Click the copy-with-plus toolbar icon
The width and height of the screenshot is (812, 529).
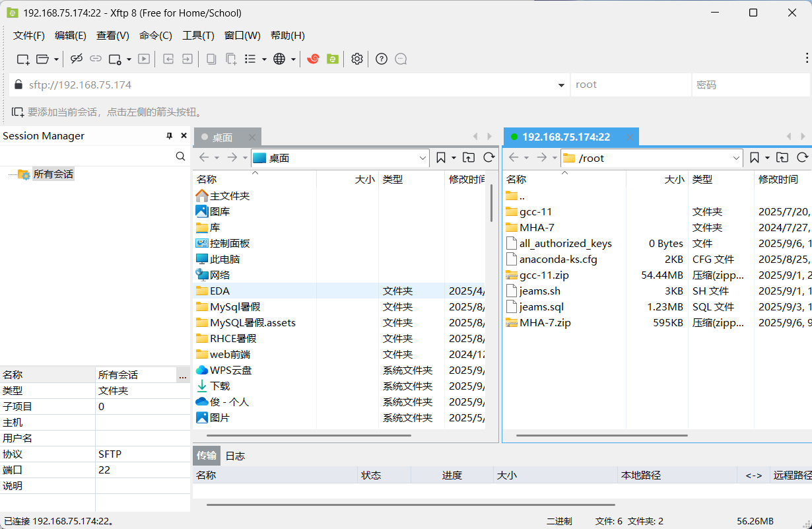231,59
